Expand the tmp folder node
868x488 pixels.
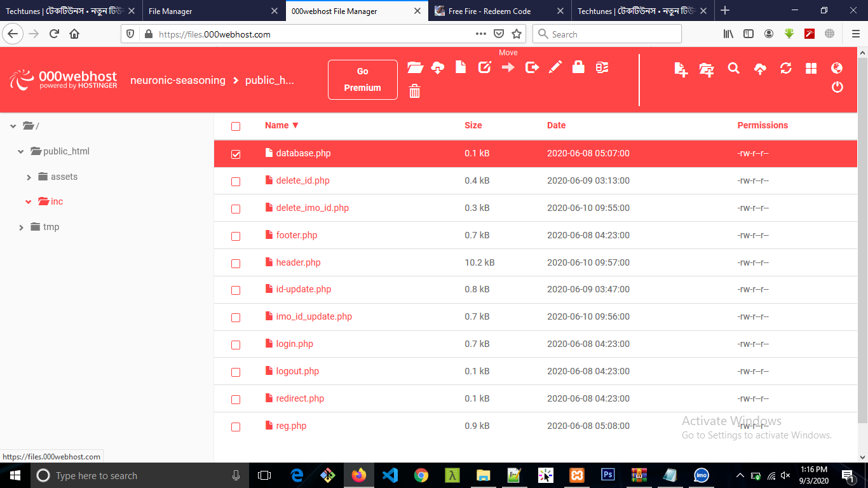pos(21,227)
